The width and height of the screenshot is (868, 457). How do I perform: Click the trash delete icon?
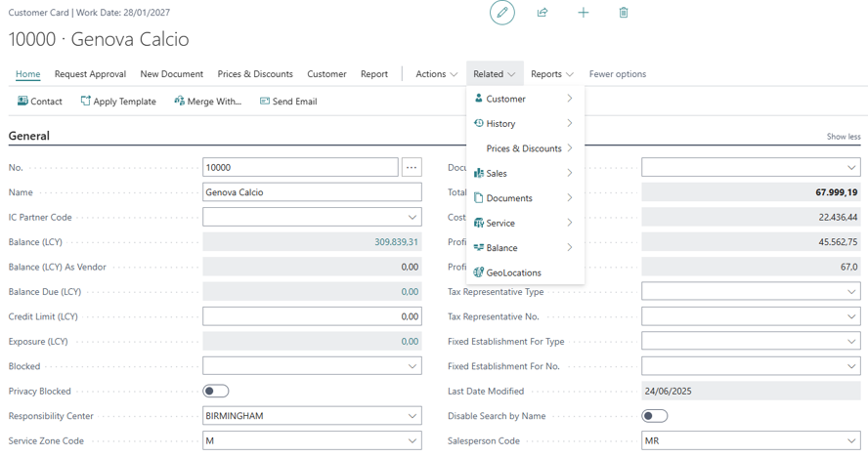624,13
